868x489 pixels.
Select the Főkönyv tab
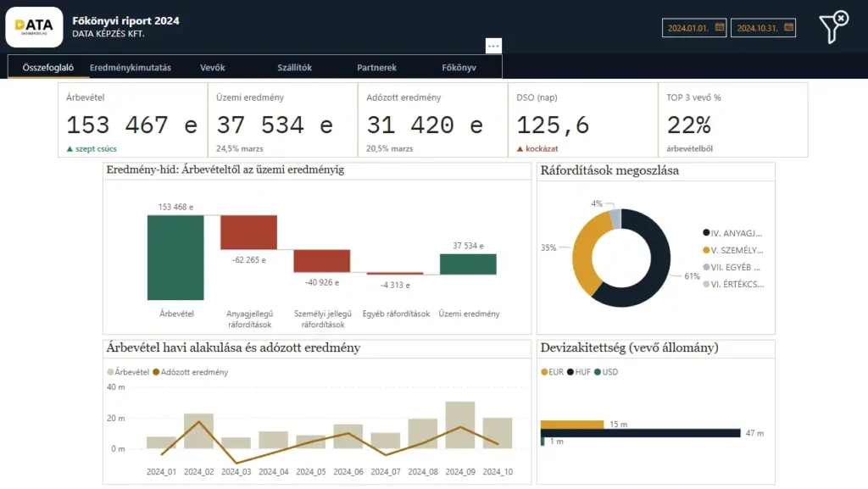pos(459,68)
